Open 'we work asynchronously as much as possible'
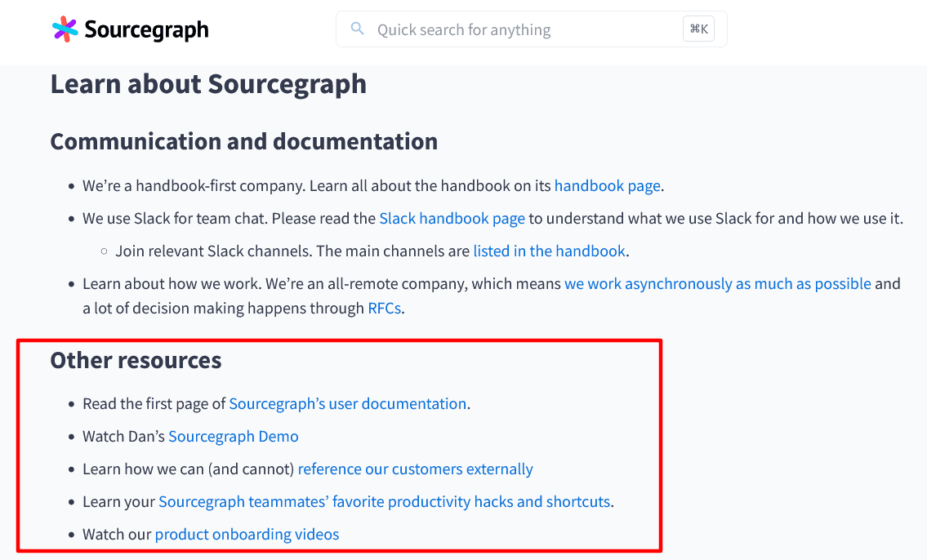Screen dimensions: 927x560 (x=717, y=284)
